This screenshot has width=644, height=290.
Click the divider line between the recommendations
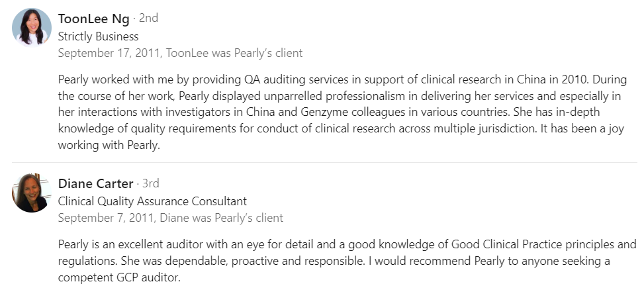324,162
